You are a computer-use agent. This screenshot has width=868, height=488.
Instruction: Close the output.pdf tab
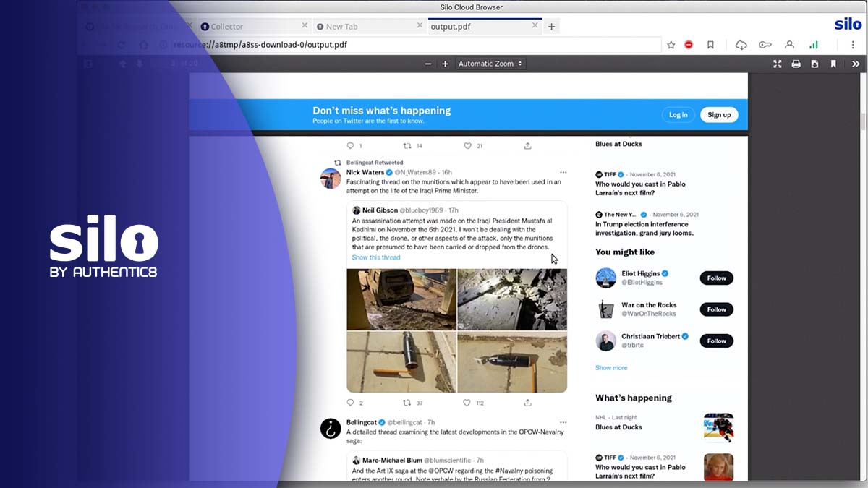click(x=535, y=25)
